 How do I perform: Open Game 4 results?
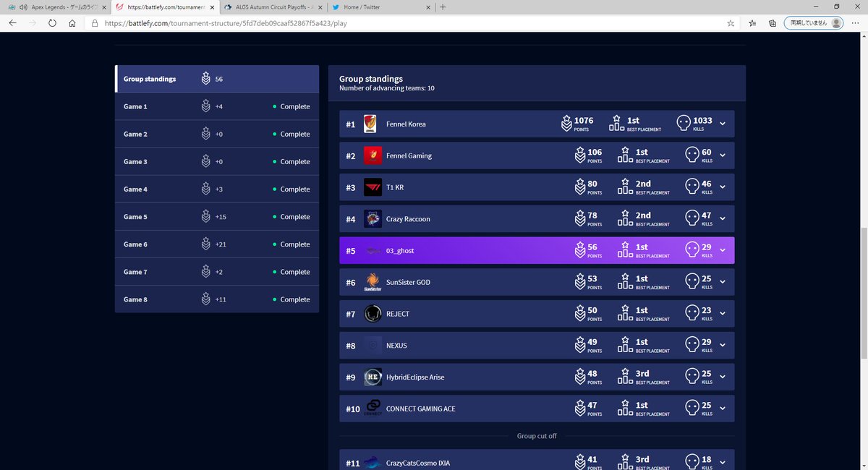click(217, 189)
